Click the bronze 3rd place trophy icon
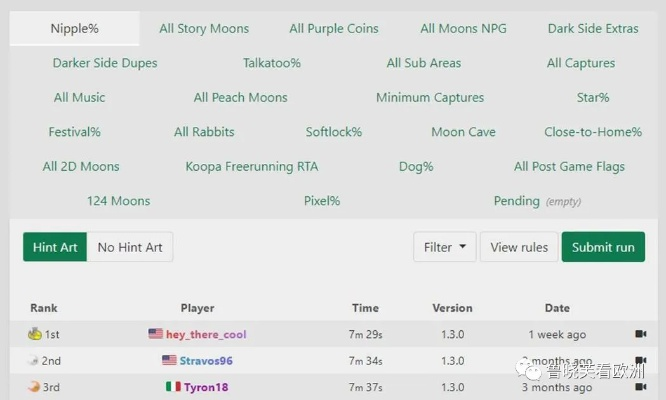 [x=34, y=387]
